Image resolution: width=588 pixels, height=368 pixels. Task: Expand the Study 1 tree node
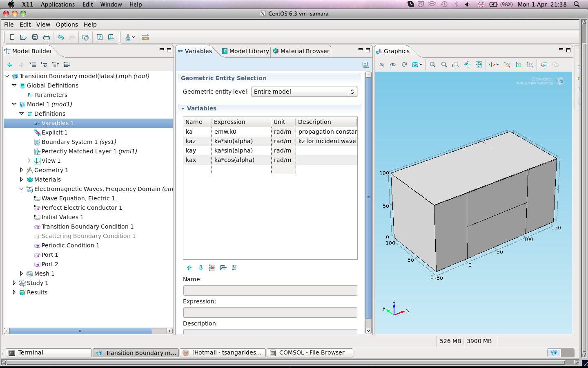click(x=14, y=283)
